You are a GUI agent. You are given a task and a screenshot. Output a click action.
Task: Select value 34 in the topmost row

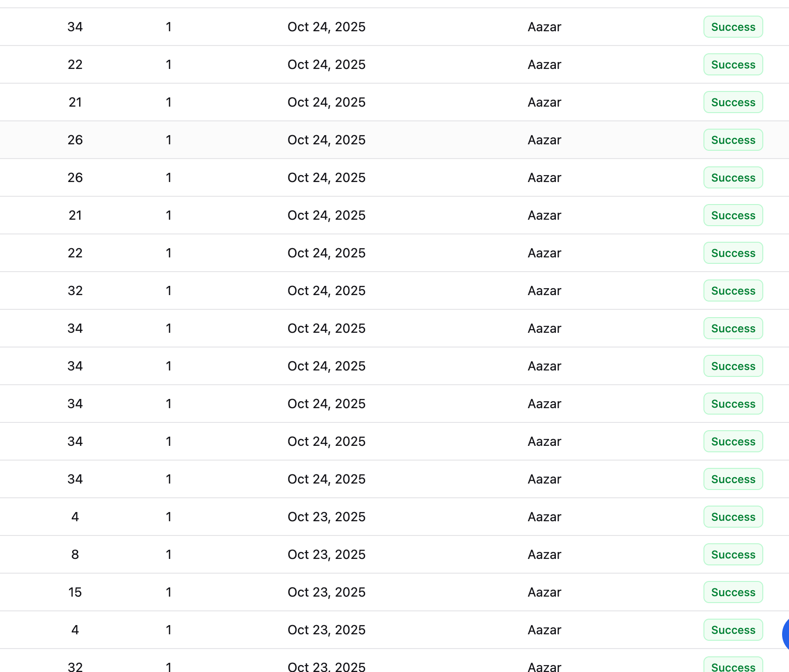(x=75, y=27)
